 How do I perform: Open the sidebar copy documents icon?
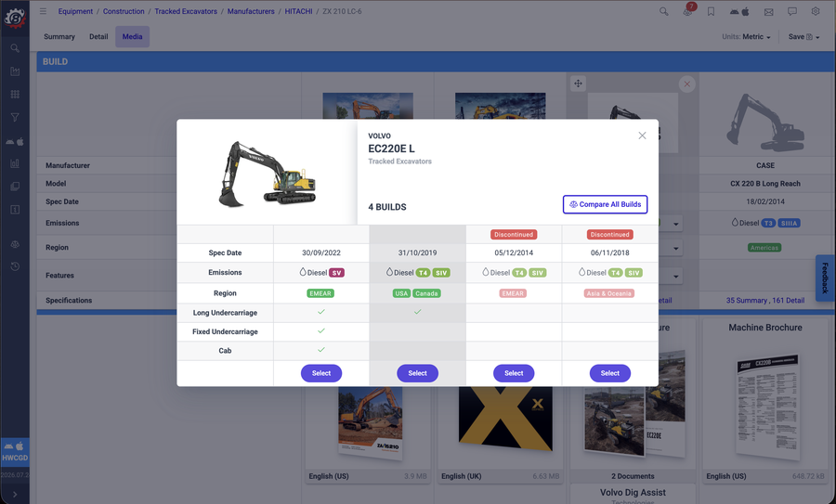[x=15, y=187]
